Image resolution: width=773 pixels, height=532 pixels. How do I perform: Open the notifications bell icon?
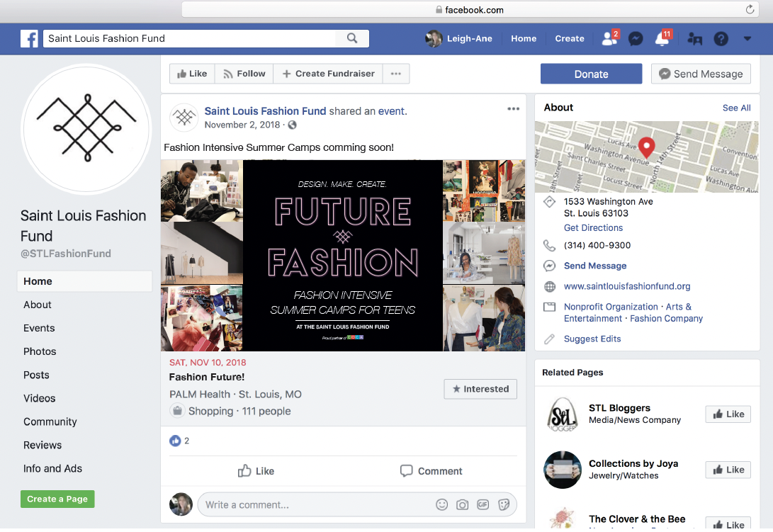(x=662, y=38)
